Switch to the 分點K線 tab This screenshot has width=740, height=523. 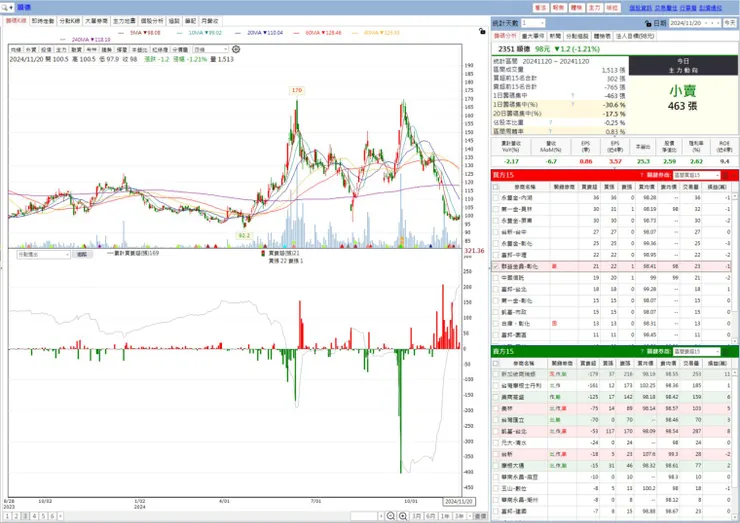(70, 21)
